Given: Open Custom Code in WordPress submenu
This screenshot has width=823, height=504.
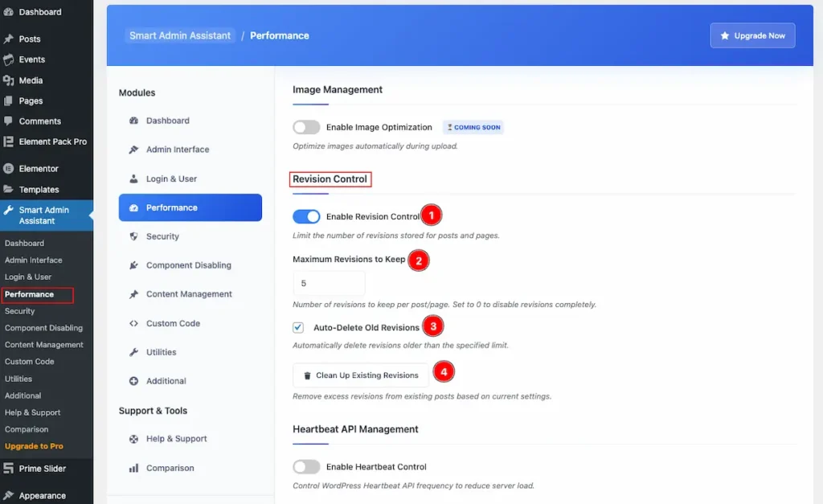Looking at the screenshot, I should pos(30,362).
